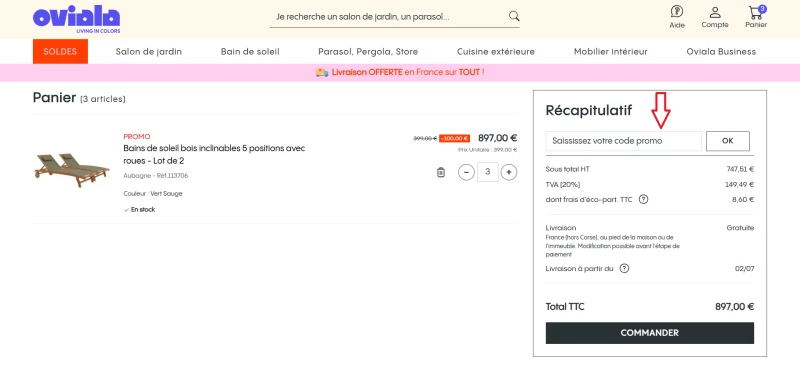The image size is (800, 366).
Task: Open Mobilier intérieur menu
Action: (x=611, y=52)
